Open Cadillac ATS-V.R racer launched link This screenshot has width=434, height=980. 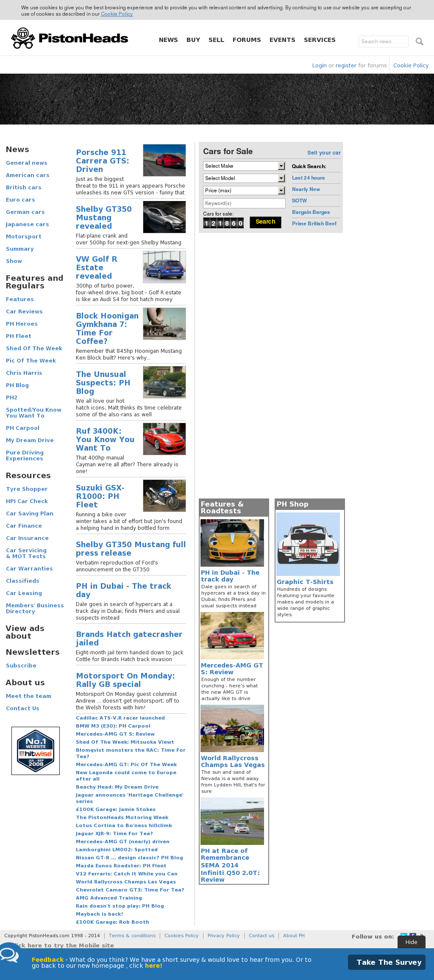(120, 718)
